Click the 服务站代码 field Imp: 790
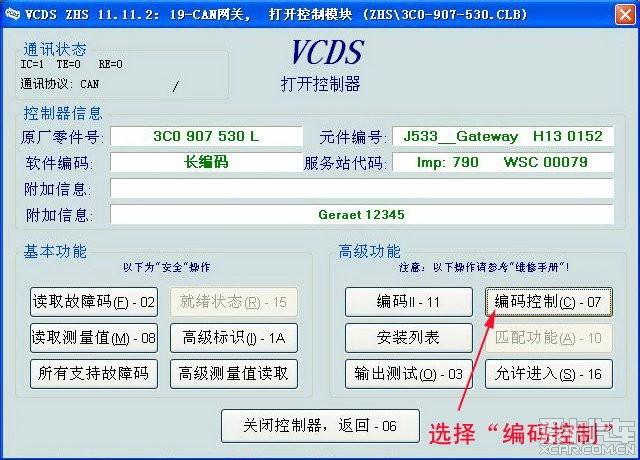Viewport: 640px width, 460px height. pyautogui.click(x=503, y=162)
